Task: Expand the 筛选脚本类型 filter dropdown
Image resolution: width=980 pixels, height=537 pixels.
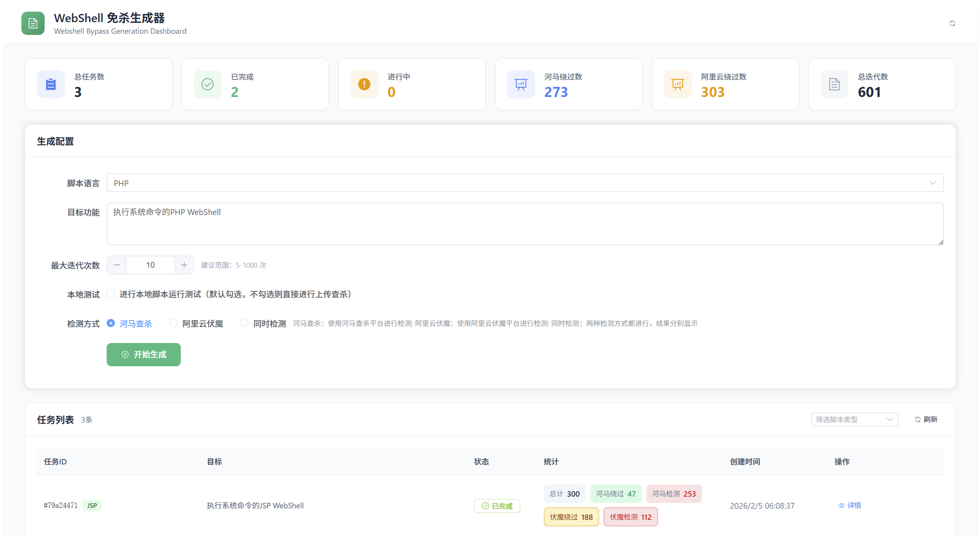Action: coord(854,419)
